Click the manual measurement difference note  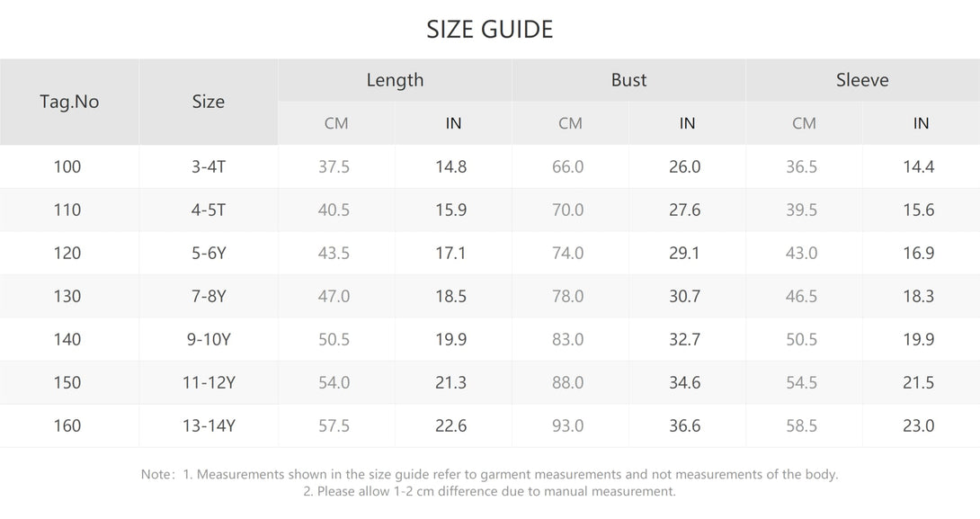489,491
